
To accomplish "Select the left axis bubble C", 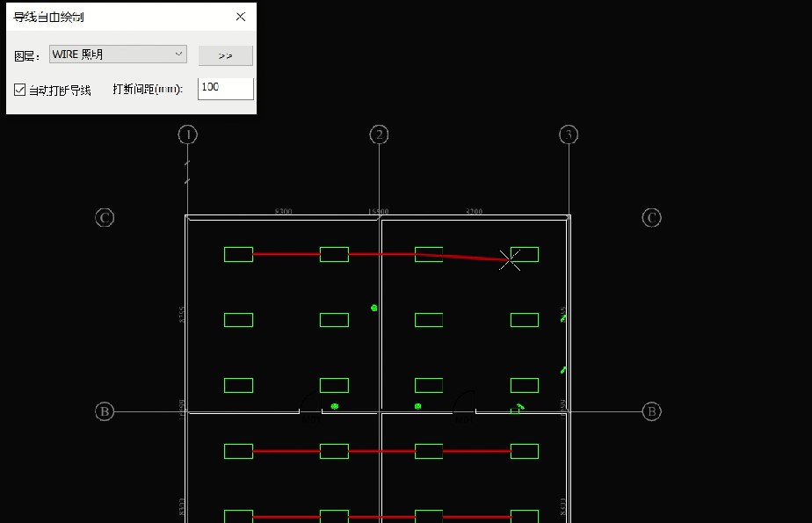I will [105, 217].
